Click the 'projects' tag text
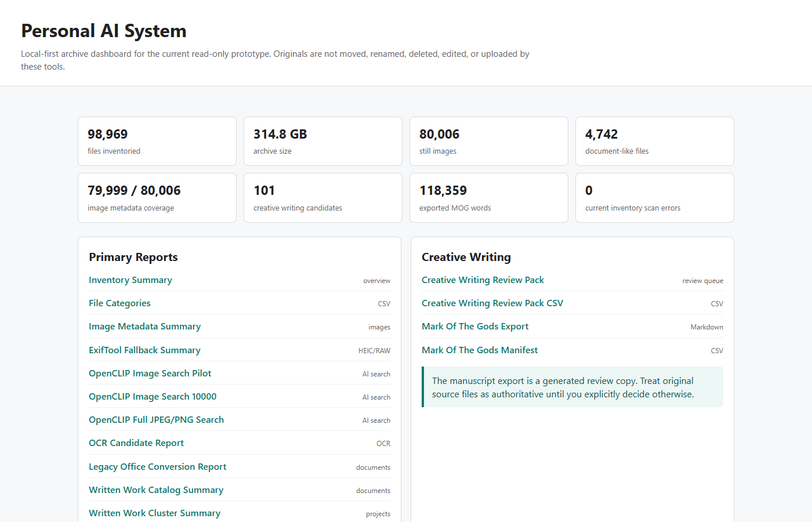Screen dimensions: 812x522 coord(378,514)
